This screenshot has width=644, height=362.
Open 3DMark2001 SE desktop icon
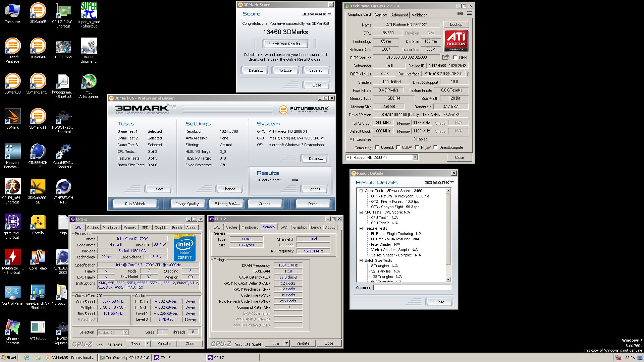coord(38,192)
